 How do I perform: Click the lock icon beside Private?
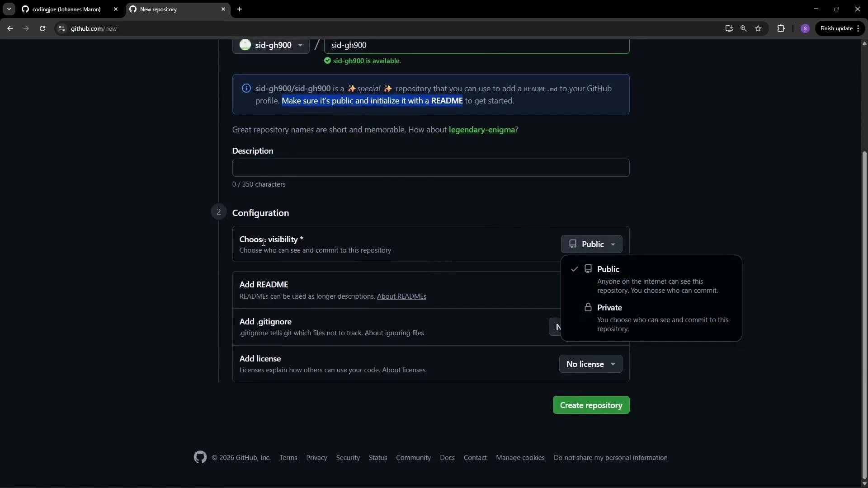[588, 308]
